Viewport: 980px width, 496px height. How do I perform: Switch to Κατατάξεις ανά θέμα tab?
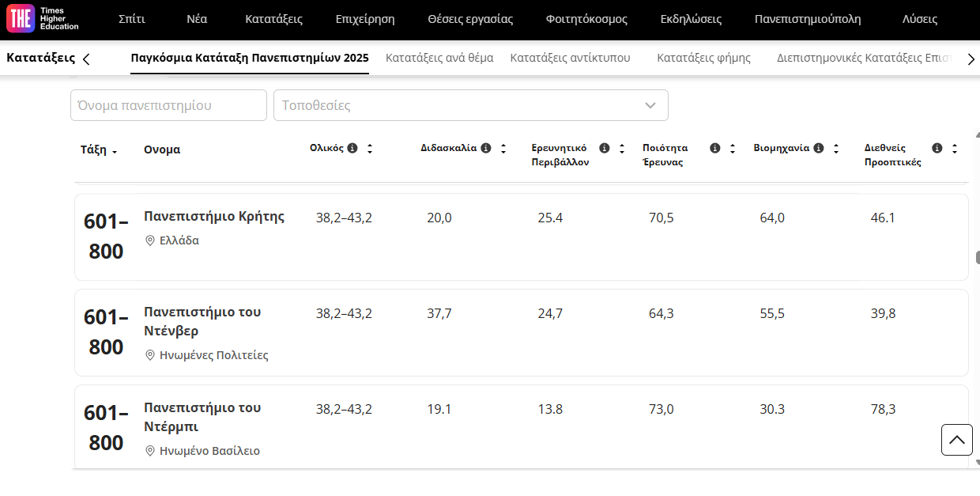[x=439, y=58]
